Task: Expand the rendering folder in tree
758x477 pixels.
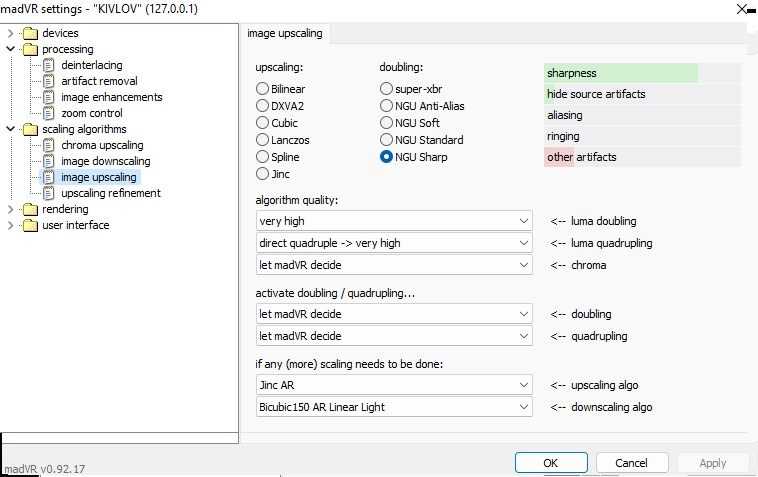Action: (10, 209)
